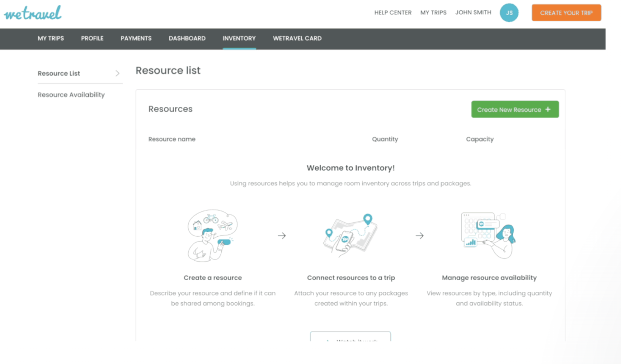Open the Dashboard tab

187,39
